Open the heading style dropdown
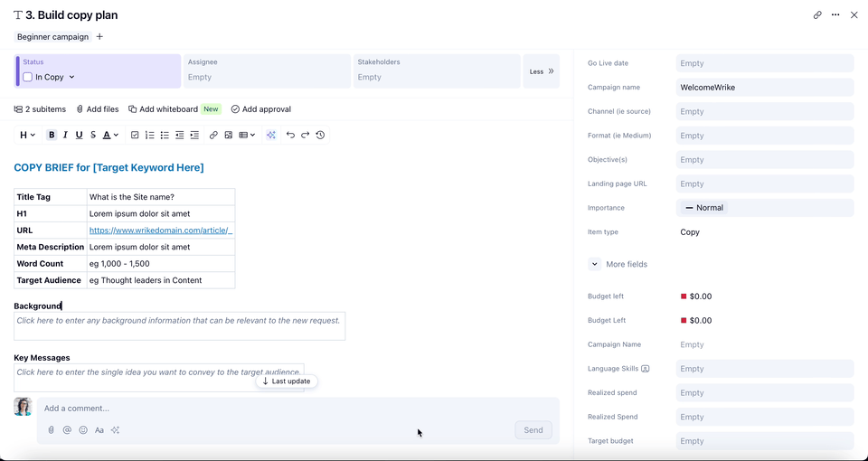Viewport: 868px width, 461px height. 28,135
